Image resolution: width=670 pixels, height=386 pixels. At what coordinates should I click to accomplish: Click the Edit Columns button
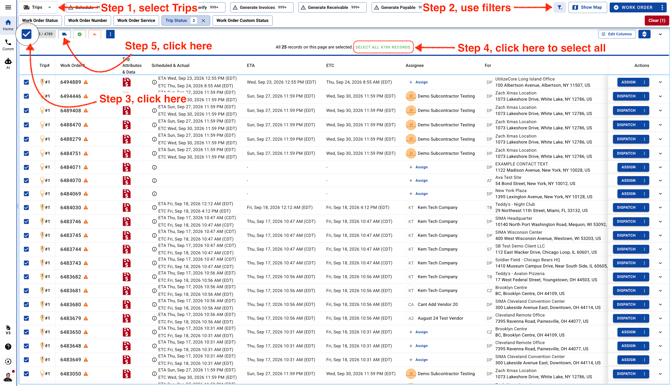(616, 34)
